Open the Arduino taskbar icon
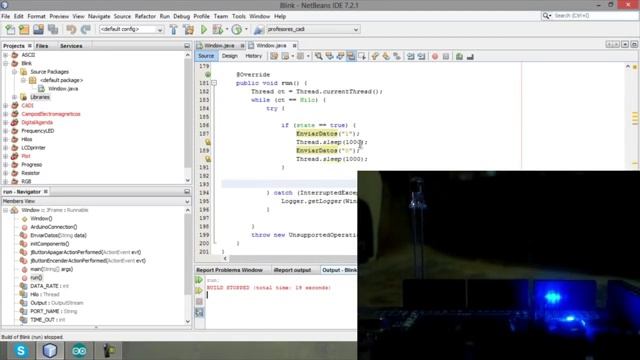 coord(79,351)
